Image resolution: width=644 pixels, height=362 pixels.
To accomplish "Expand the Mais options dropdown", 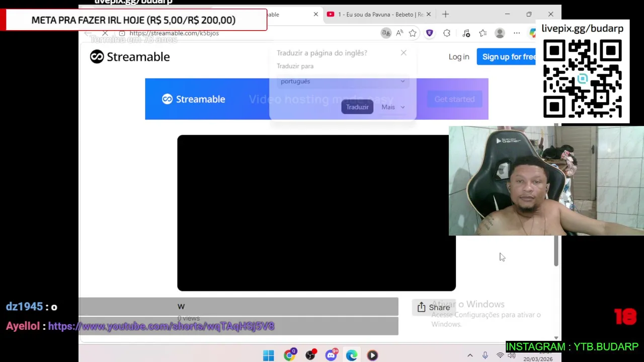I will click(393, 107).
